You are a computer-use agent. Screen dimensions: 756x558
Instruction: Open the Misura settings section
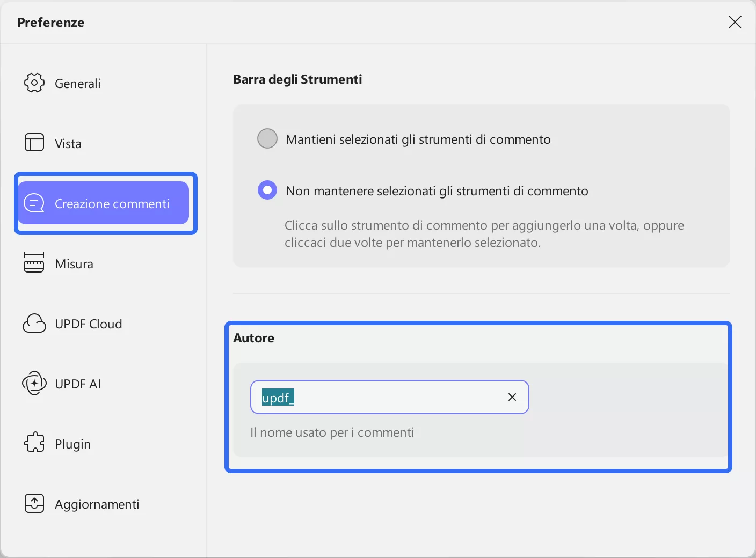74,264
